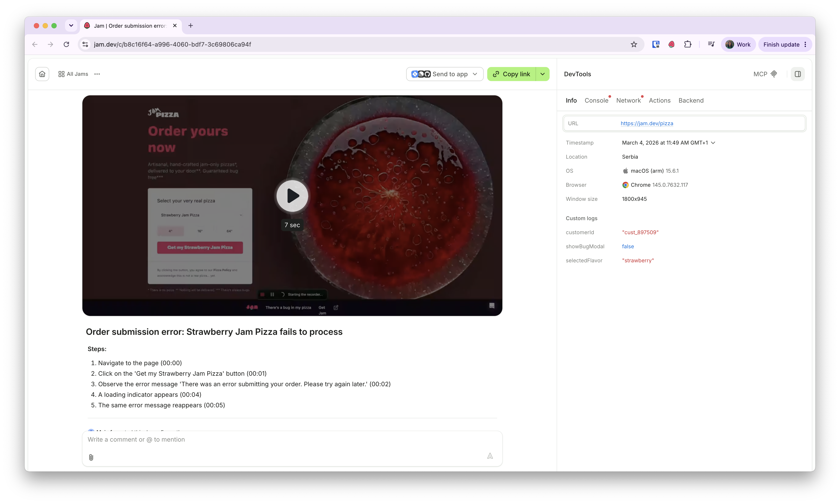Click the customerId value "cust_897509"
This screenshot has width=840, height=504.
click(640, 232)
